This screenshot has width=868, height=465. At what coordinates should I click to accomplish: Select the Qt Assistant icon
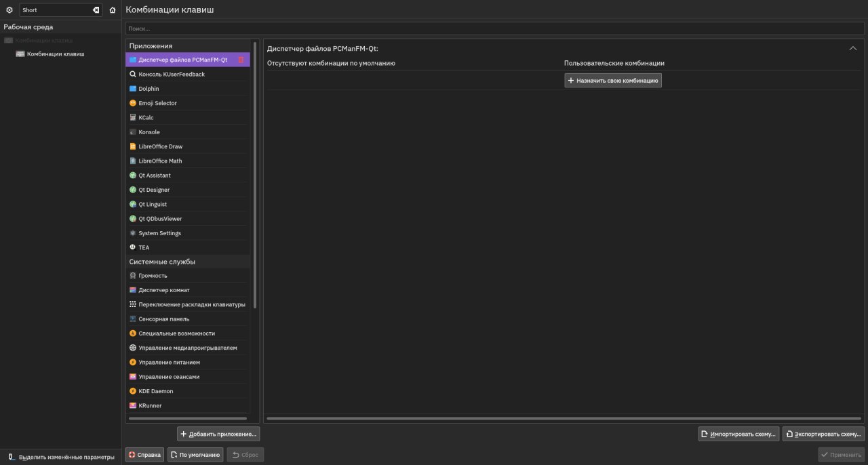[133, 176]
